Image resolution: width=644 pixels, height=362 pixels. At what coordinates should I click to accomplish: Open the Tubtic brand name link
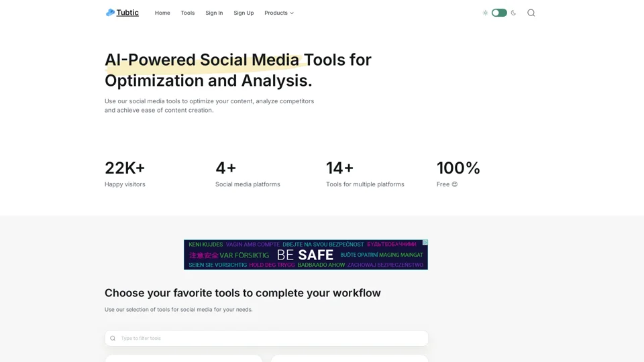pyautogui.click(x=127, y=13)
